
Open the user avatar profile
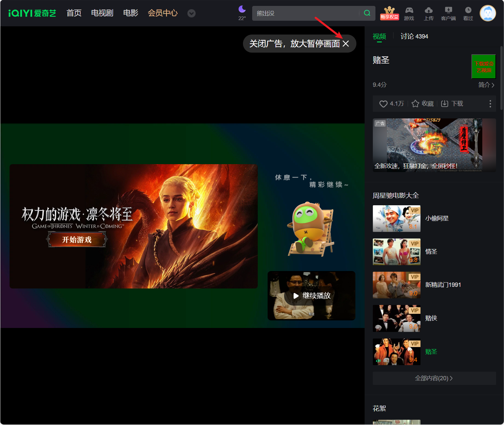(x=488, y=13)
